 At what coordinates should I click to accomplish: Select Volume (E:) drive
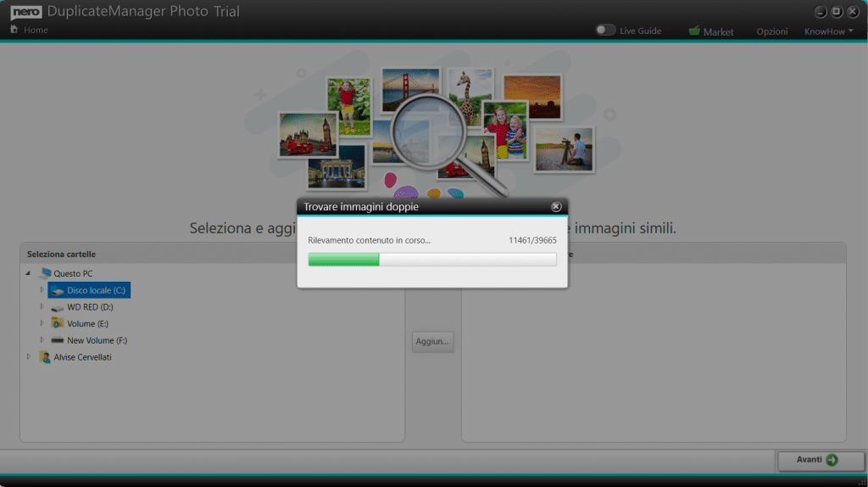pyautogui.click(x=87, y=323)
